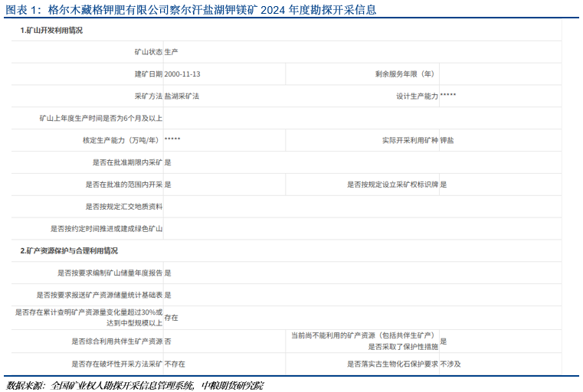Click the masked value beside 设计生产能力
583x392 pixels.
[448, 96]
